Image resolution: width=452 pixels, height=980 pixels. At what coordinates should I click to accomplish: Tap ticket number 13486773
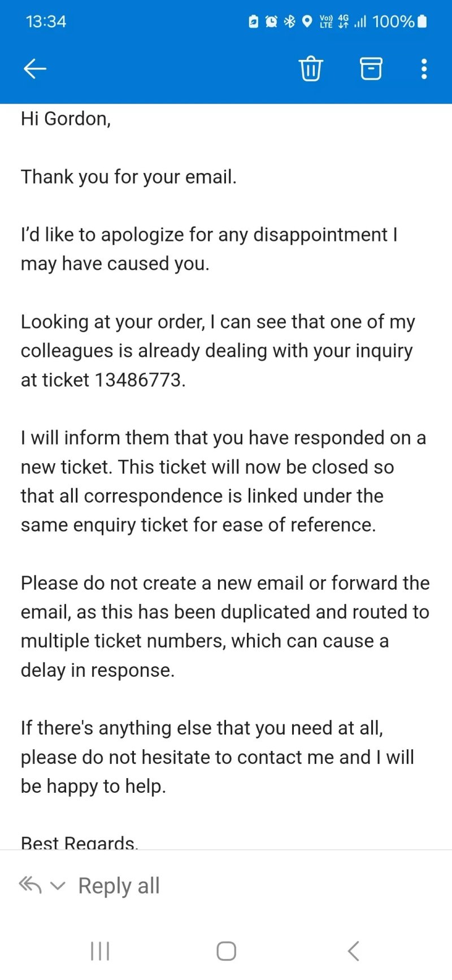click(x=138, y=379)
